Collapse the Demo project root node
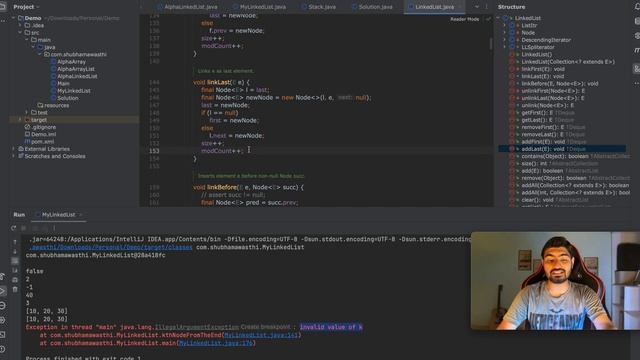Image resolution: width=640 pixels, height=360 pixels. [13, 18]
